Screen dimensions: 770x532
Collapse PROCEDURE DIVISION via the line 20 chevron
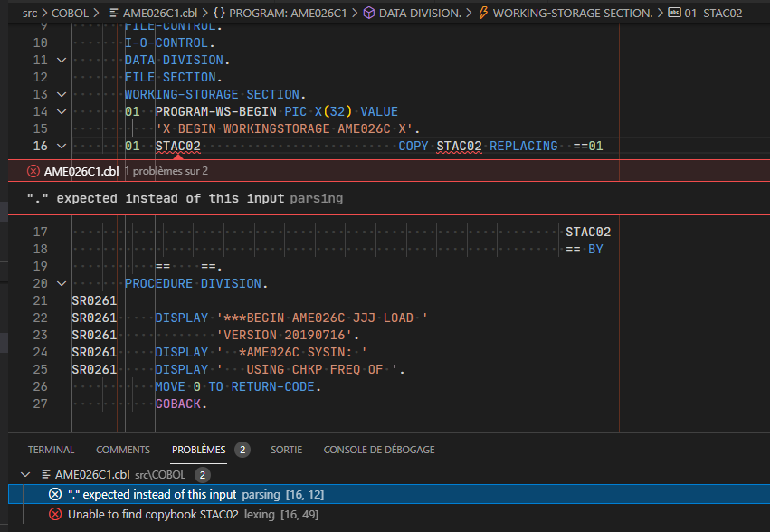pos(60,283)
